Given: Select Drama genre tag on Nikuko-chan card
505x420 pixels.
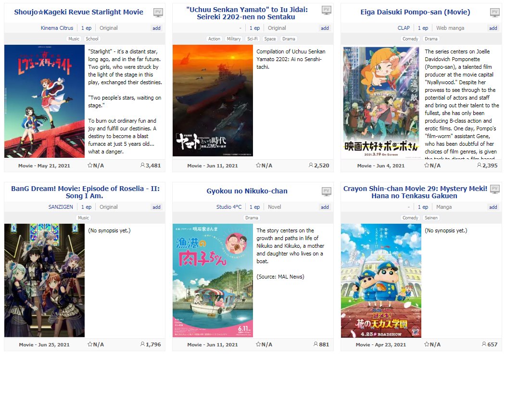Looking at the screenshot, I should click(252, 218).
